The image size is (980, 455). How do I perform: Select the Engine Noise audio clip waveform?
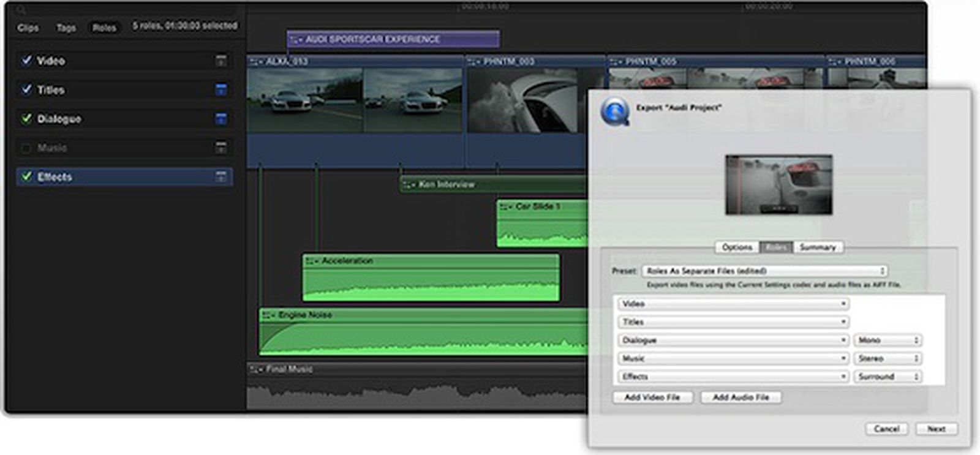(423, 337)
